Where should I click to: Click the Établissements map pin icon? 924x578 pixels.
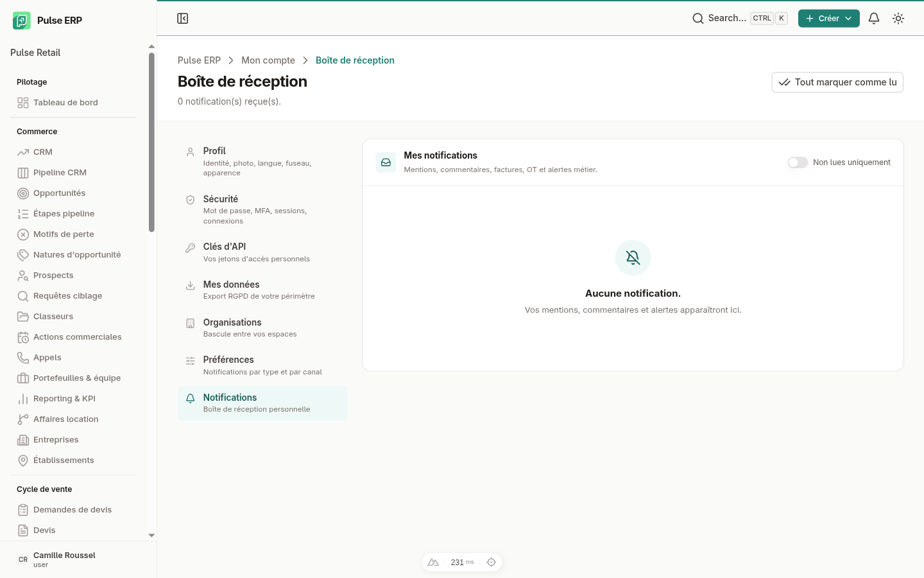point(23,460)
